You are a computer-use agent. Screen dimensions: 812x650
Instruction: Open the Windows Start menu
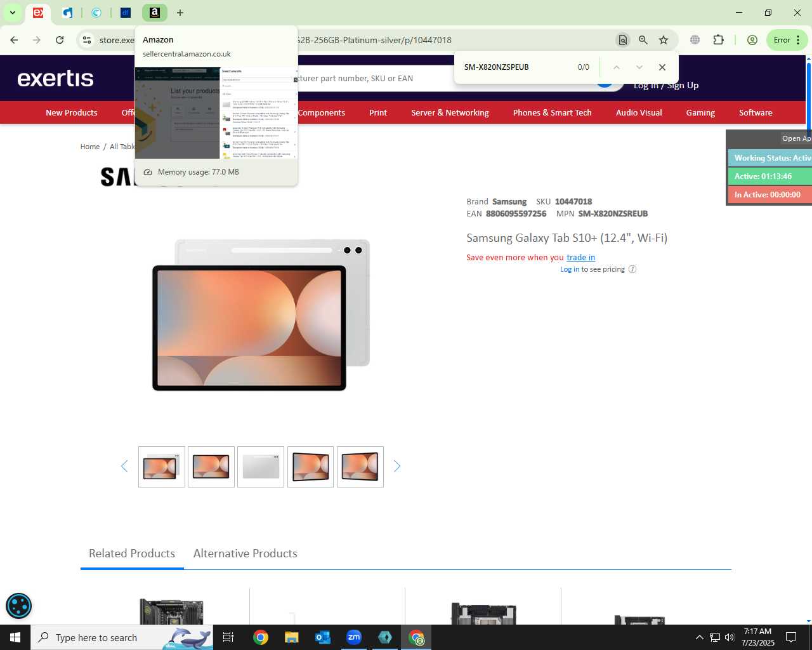(x=15, y=637)
